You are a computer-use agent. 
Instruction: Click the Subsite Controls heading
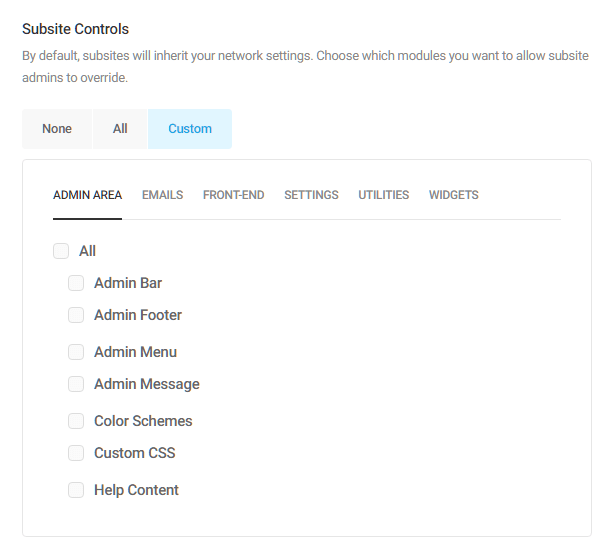click(75, 29)
